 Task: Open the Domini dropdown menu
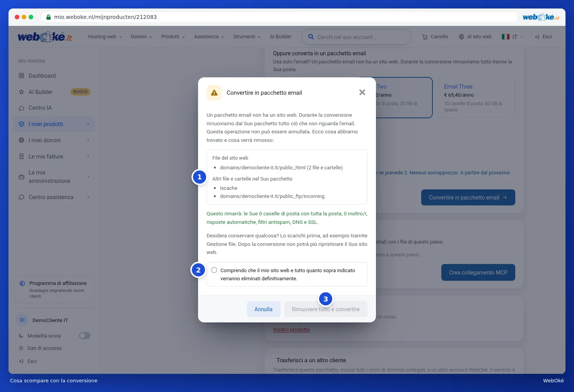(142, 37)
